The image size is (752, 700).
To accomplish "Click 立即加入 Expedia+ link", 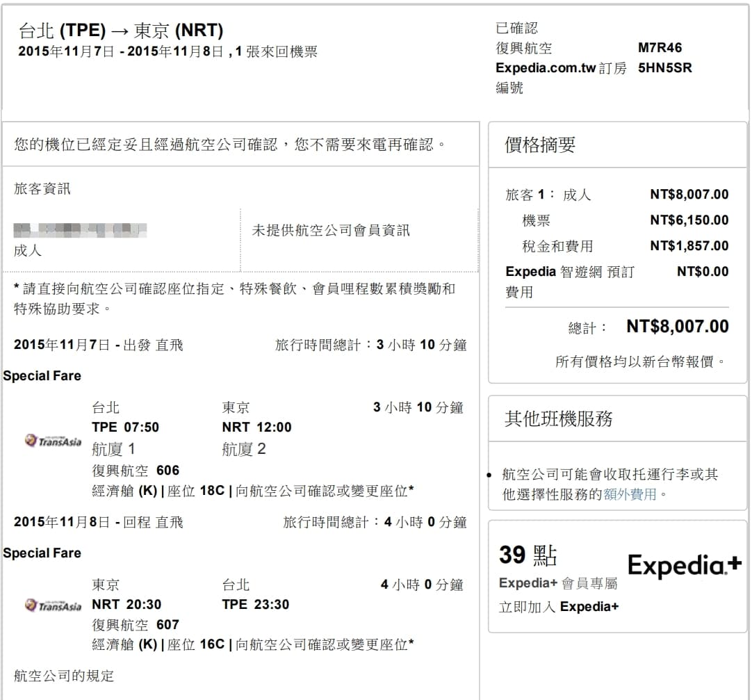I will tap(559, 607).
